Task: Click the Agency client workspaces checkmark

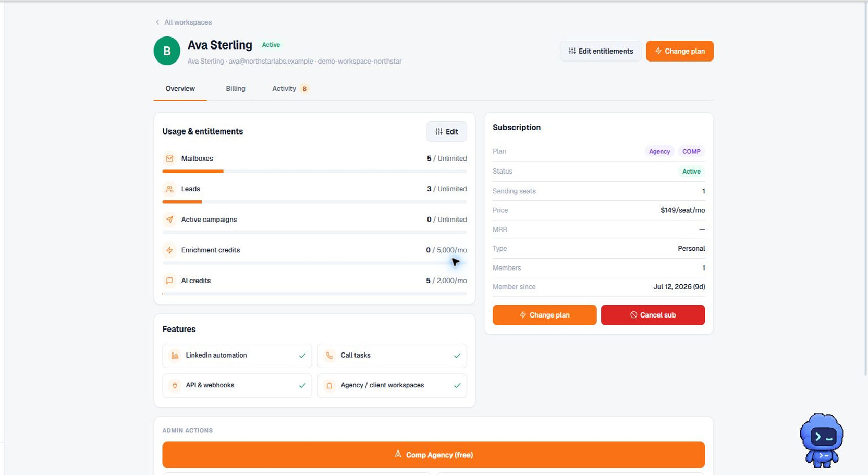Action: tap(457, 385)
